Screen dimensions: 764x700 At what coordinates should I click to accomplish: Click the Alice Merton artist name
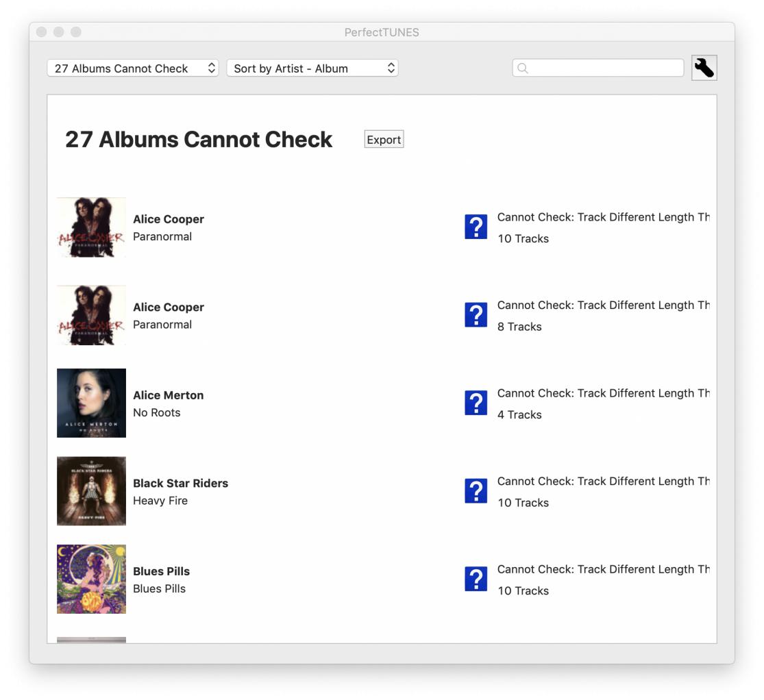point(168,395)
